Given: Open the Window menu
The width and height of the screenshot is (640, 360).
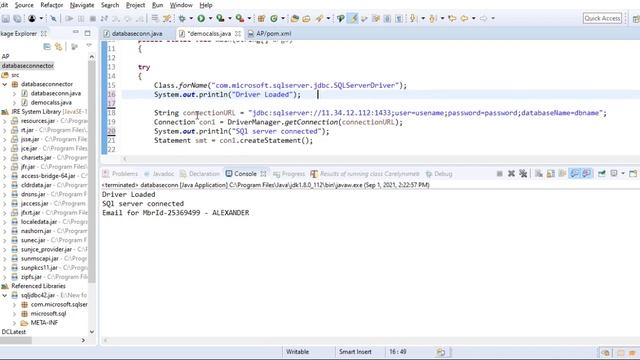Looking at the screenshot, I should click(x=181, y=5).
